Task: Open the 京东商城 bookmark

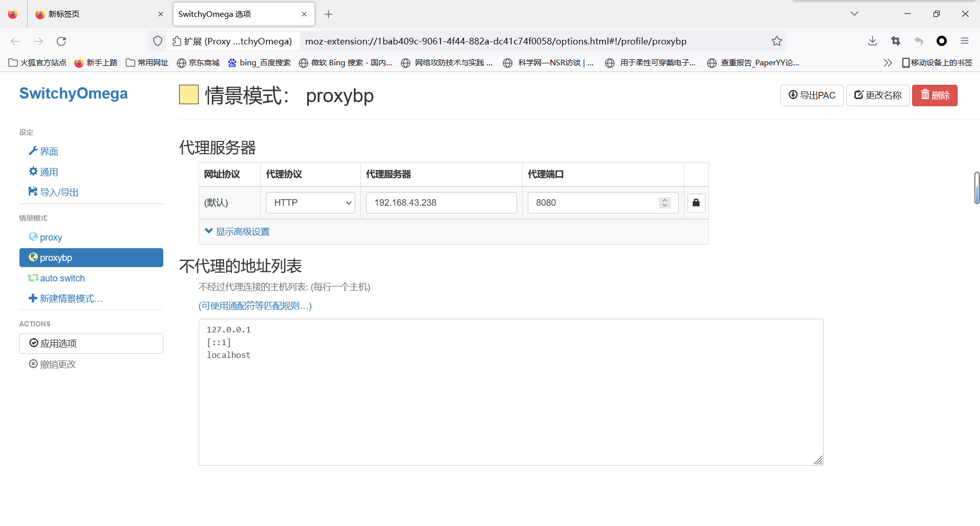Action: (198, 63)
